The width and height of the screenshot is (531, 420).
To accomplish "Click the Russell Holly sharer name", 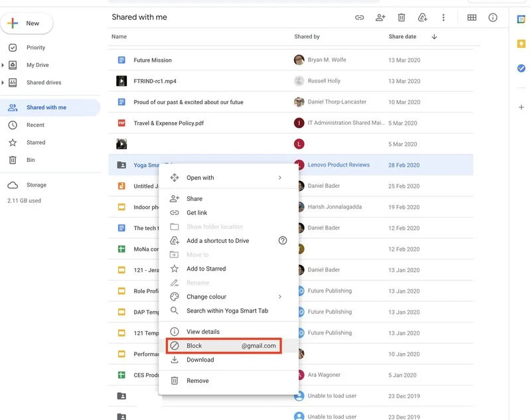I will pyautogui.click(x=324, y=81).
